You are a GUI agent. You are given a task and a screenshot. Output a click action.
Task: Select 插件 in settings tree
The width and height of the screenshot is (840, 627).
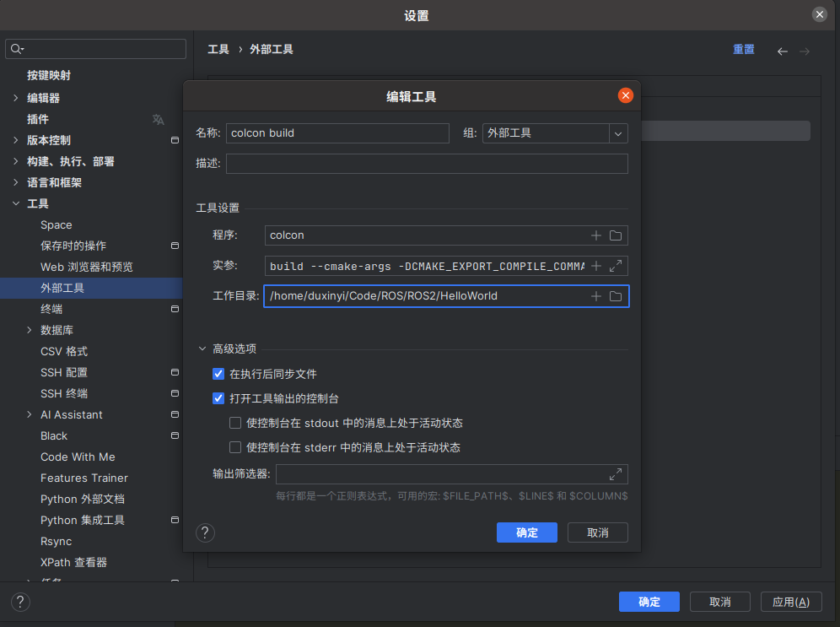click(37, 120)
